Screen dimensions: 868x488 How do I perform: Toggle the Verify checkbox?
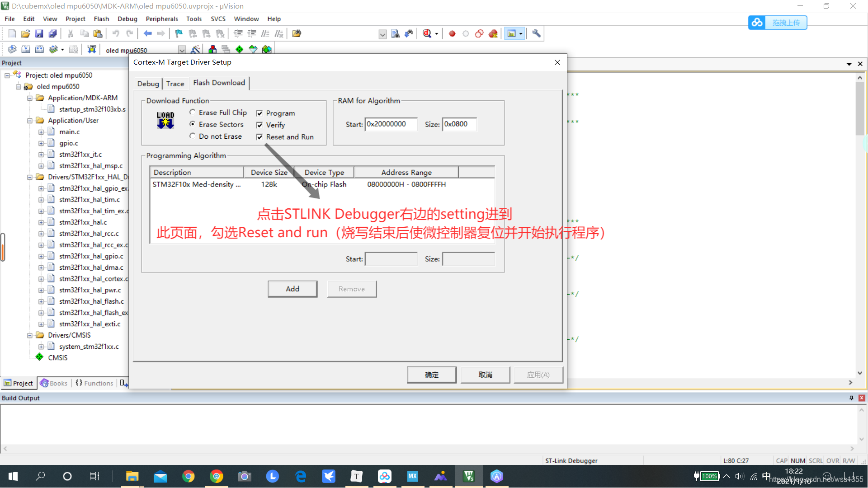pos(259,125)
